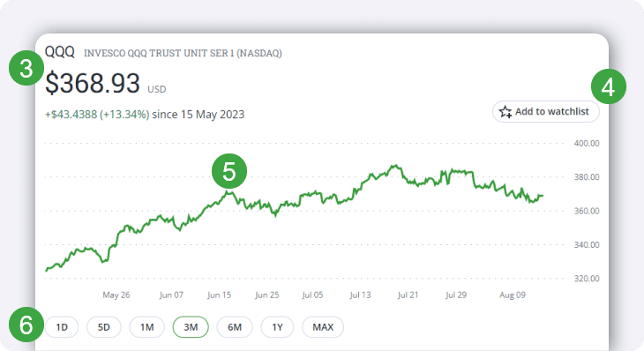
Task: Choose the 3M time range button
Action: click(191, 327)
